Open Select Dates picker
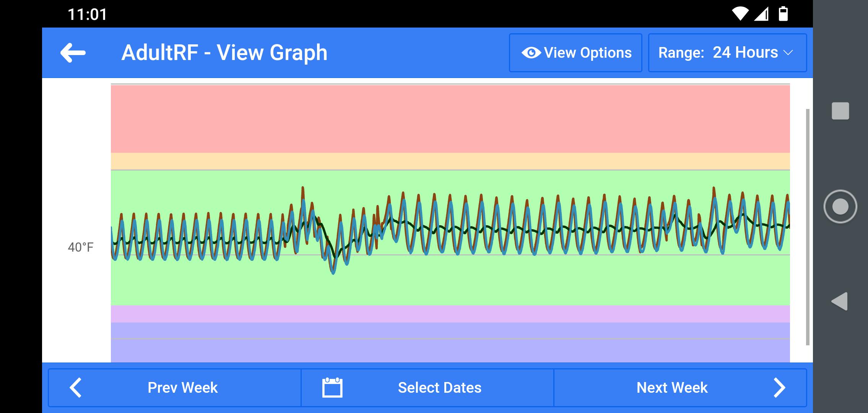 427,387
